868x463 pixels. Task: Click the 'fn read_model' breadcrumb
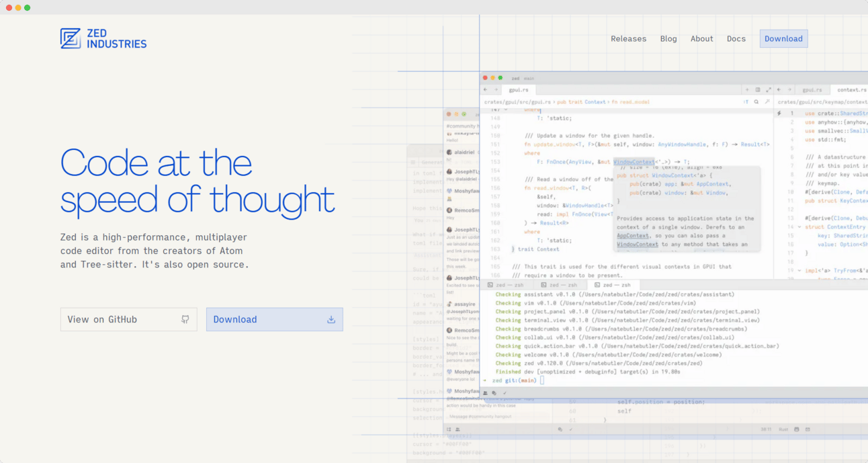tap(630, 102)
